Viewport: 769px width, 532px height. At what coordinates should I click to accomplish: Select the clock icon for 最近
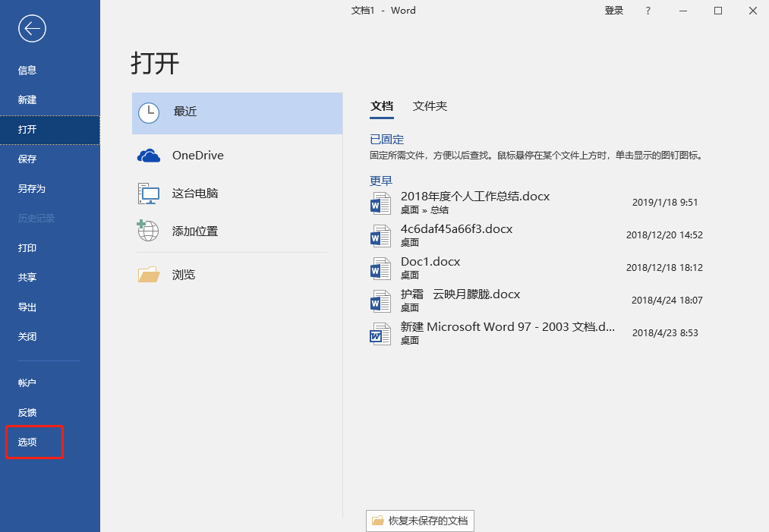(149, 112)
